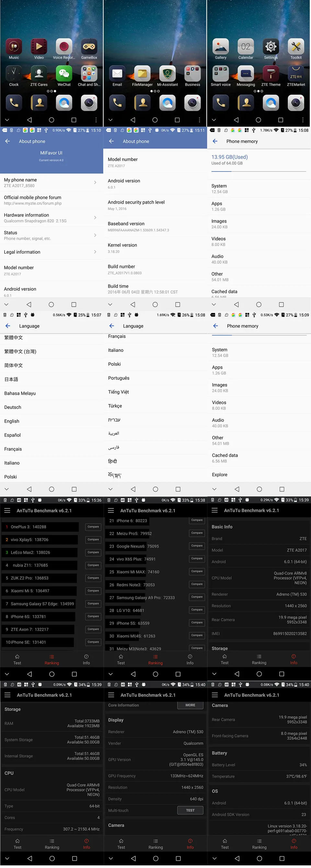Tap the MORE button beside Core Information

click(x=190, y=705)
